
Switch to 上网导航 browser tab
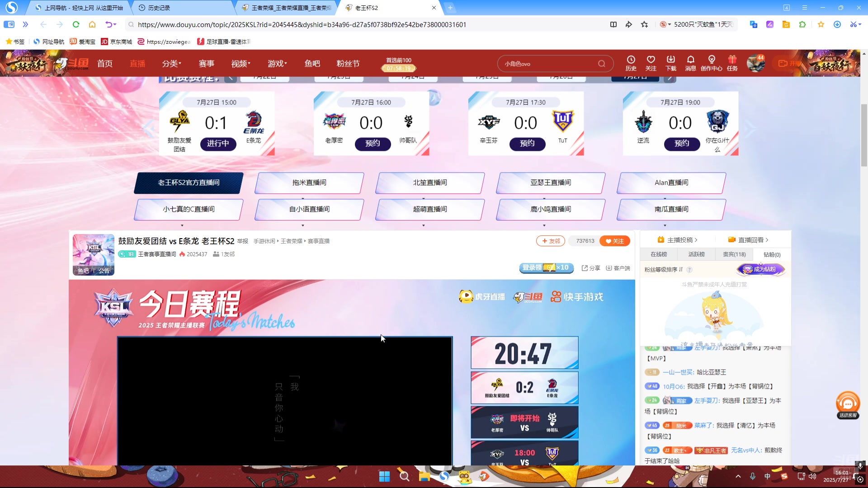point(79,8)
